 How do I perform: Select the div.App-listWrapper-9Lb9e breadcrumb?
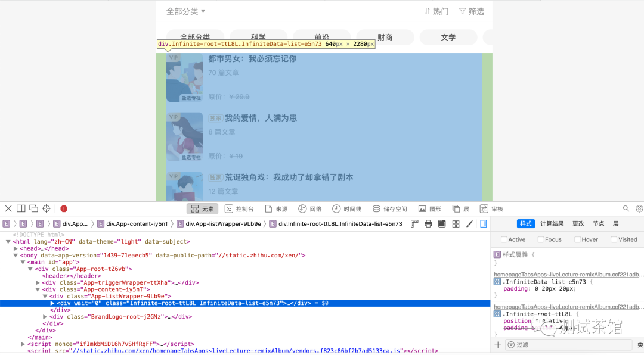[219, 224]
